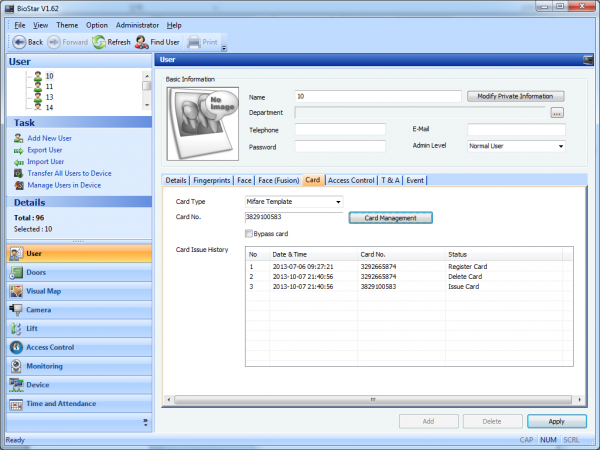Select user 13 in the user tree

(x=49, y=97)
